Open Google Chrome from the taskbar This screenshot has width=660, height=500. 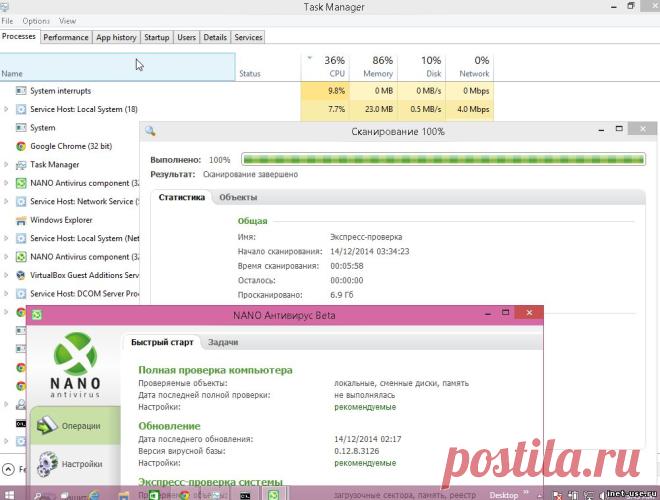pos(184,495)
